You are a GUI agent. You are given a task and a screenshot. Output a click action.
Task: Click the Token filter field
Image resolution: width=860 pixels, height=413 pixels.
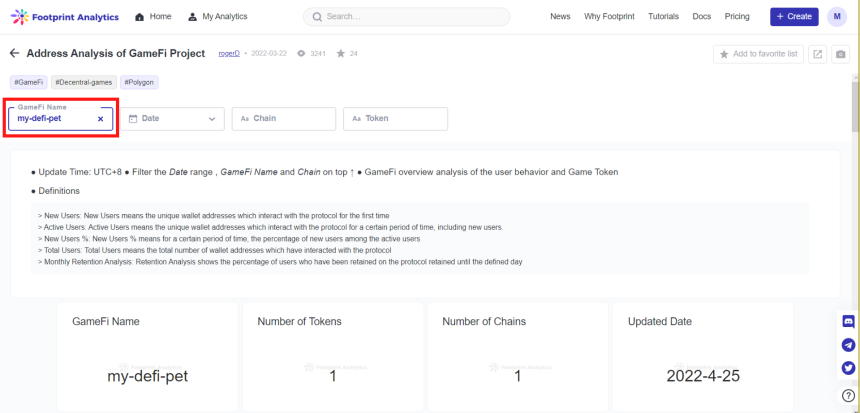[395, 118]
